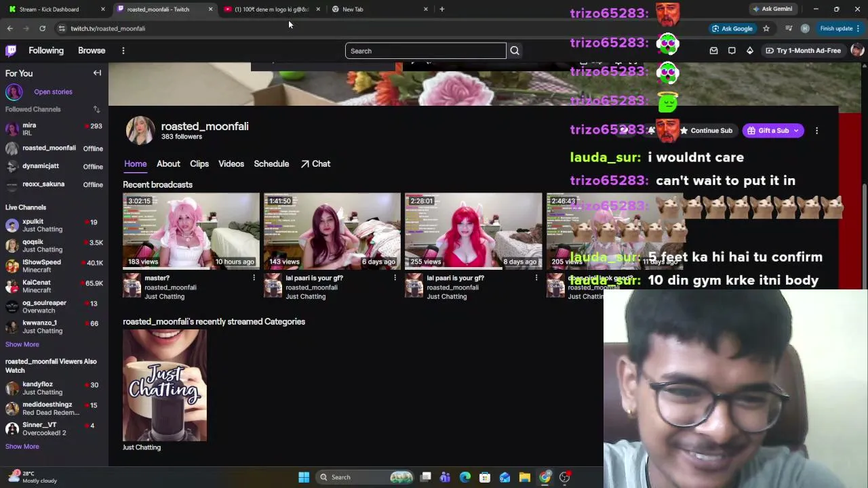
Task: Switch to the channel Home tab
Action: (135, 164)
